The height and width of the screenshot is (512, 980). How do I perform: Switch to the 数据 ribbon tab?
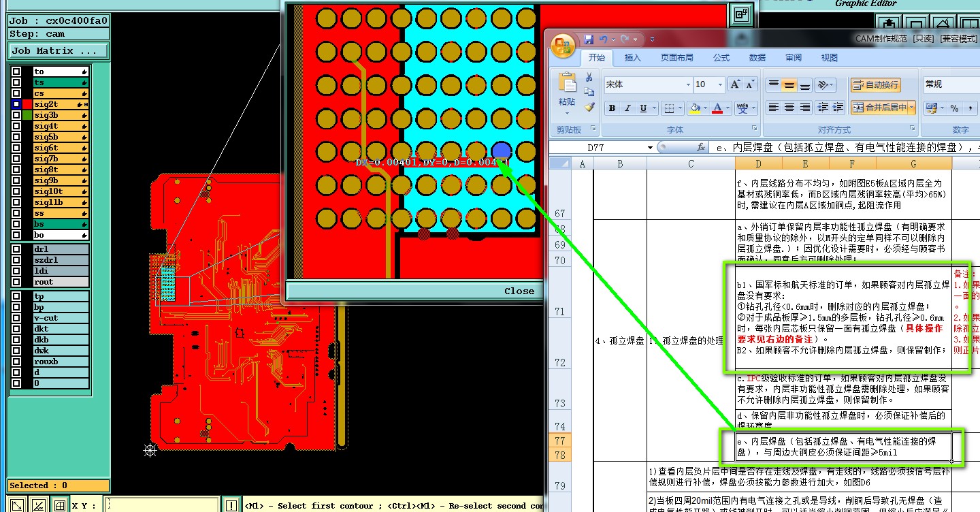pos(757,58)
